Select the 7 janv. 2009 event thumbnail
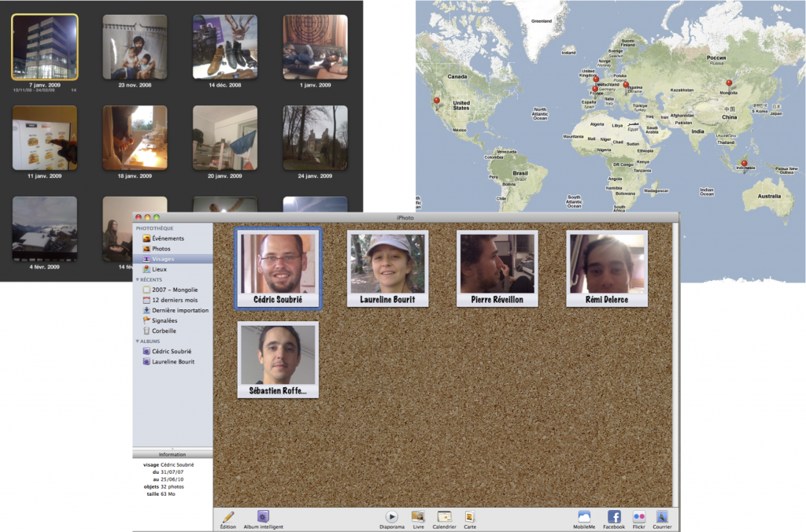 coord(45,47)
